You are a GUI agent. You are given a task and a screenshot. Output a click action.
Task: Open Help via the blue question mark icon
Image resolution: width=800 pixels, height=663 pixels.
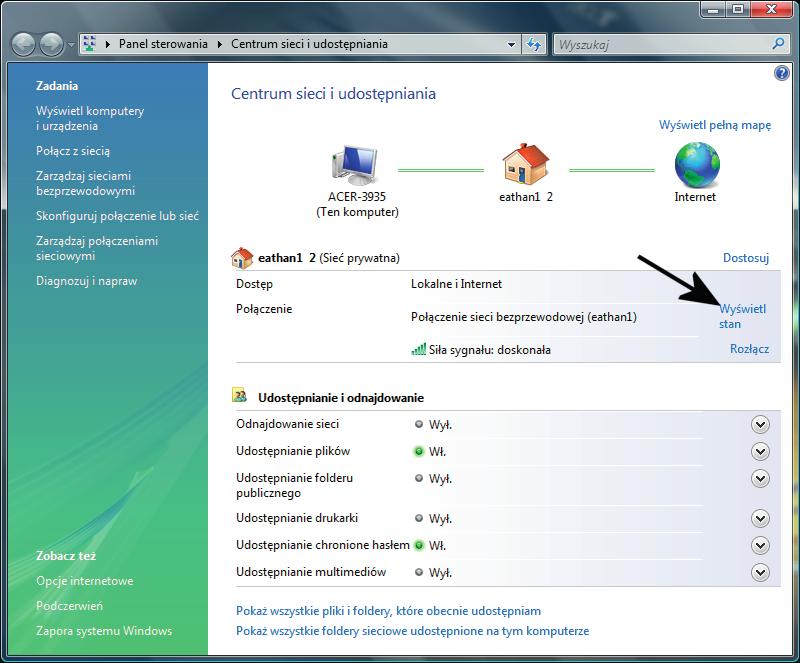pos(781,73)
